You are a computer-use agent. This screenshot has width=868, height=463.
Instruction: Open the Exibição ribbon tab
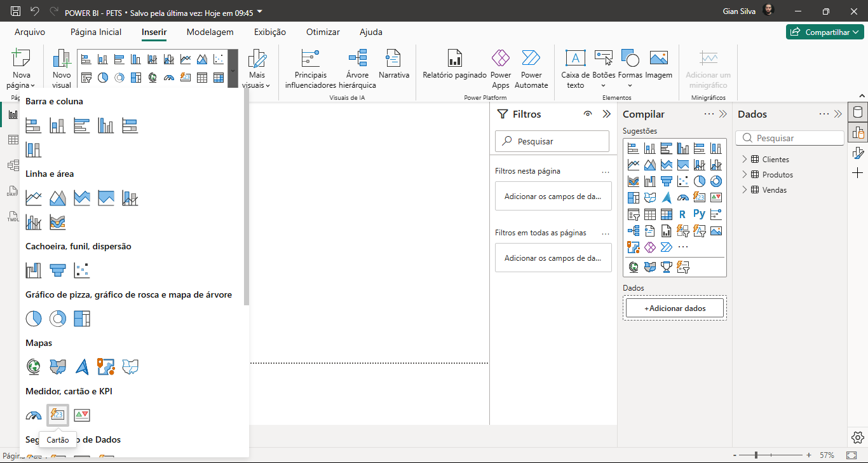[270, 32]
